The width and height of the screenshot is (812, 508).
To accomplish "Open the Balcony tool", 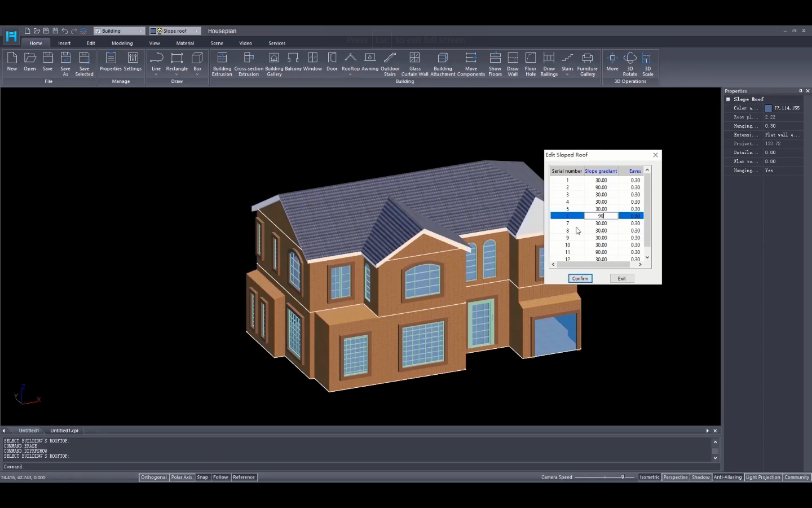I will click(293, 62).
